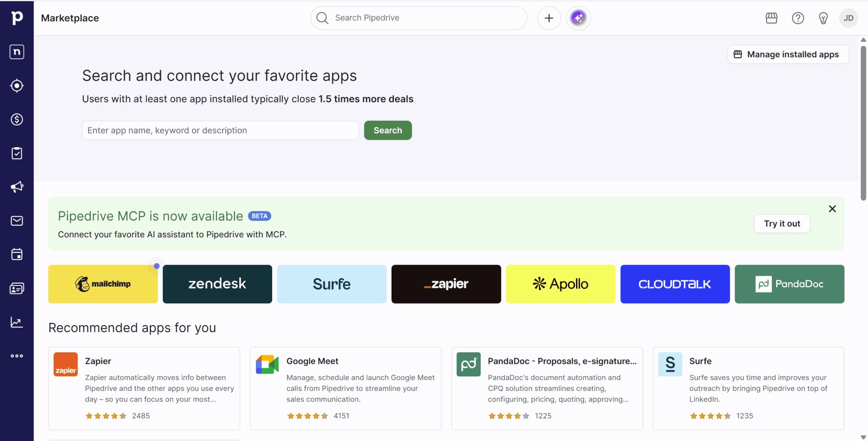Click the sidebar icon with letter n
The image size is (868, 441).
[x=17, y=52]
